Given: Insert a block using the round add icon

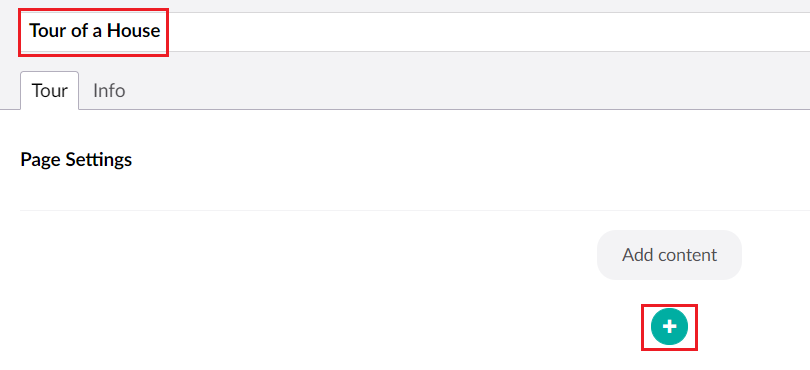Looking at the screenshot, I should pyautogui.click(x=669, y=327).
